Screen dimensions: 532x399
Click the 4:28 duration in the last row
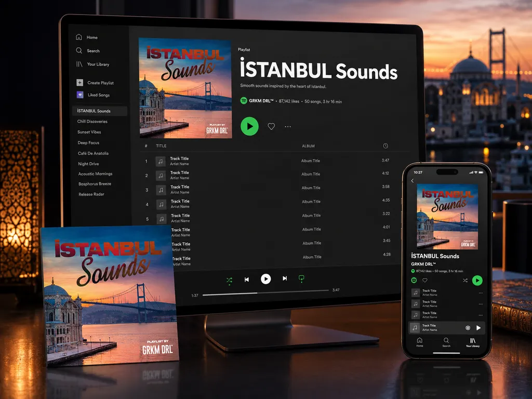tap(387, 254)
